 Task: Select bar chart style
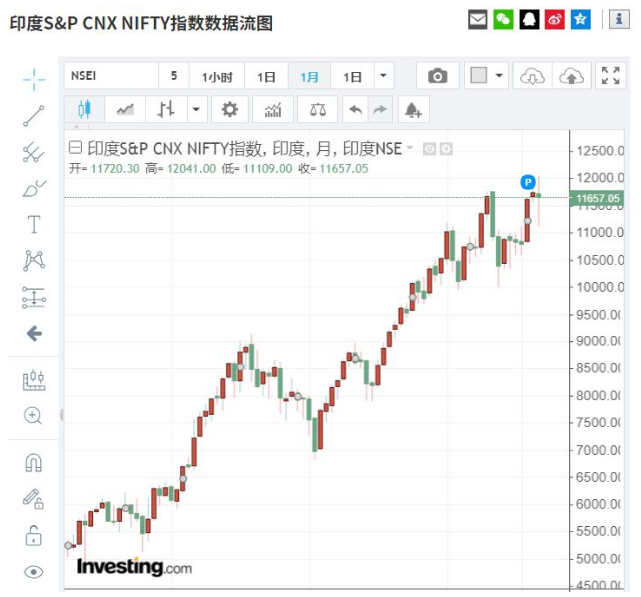tap(166, 109)
